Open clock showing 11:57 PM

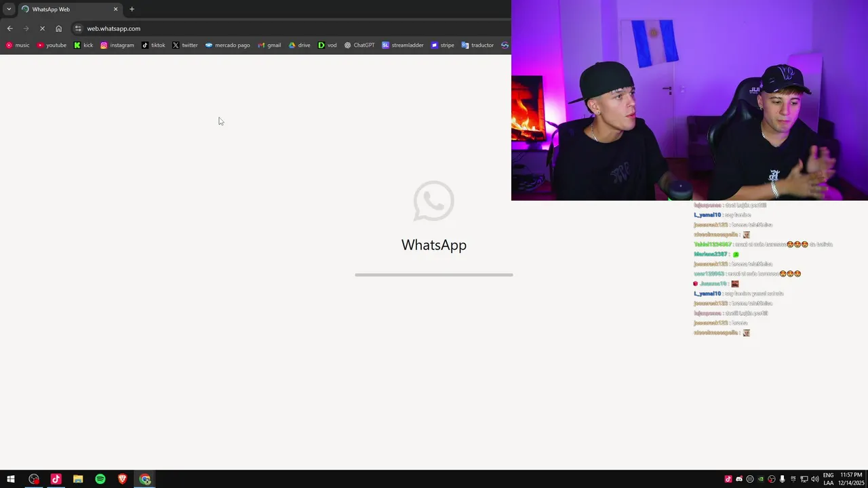click(x=851, y=479)
